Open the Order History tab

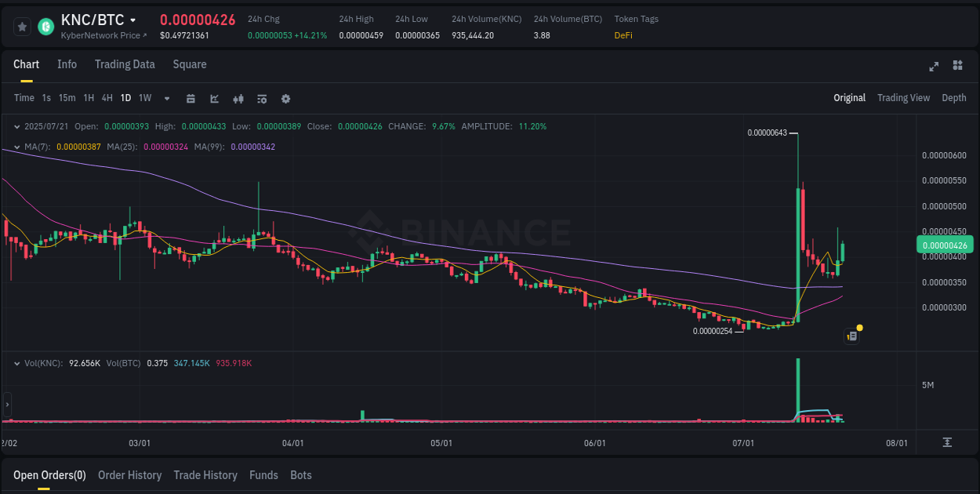point(129,475)
